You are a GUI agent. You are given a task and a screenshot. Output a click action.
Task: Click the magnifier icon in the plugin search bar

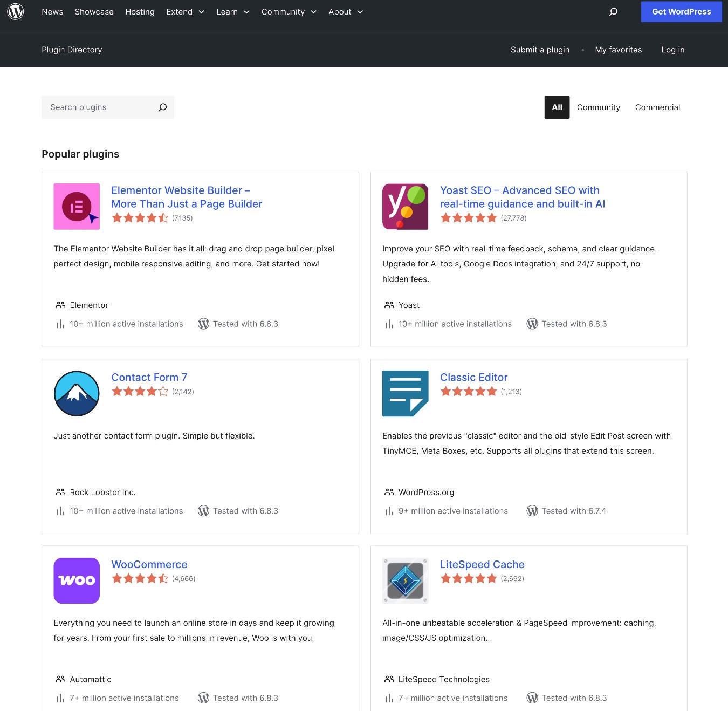point(162,107)
